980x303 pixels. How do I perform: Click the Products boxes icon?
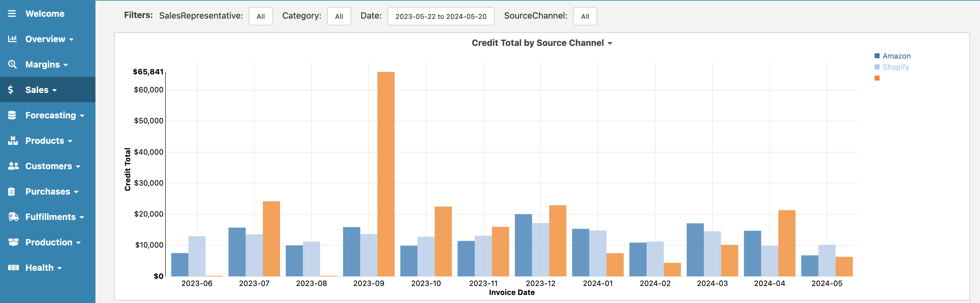point(13,141)
